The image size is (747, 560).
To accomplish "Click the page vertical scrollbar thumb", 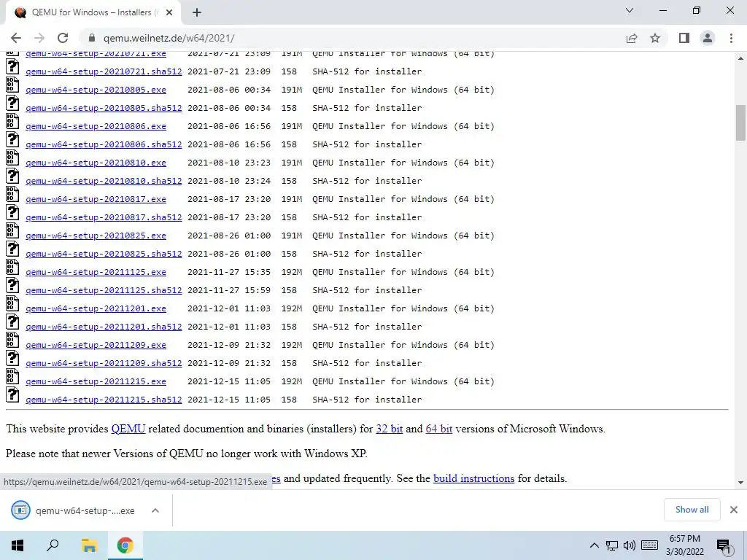I will [740, 122].
